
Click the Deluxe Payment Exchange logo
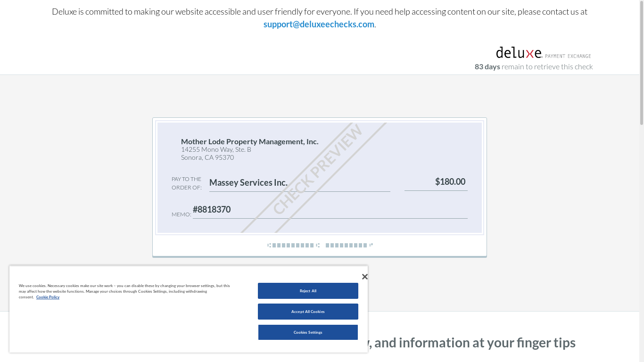coord(544,53)
